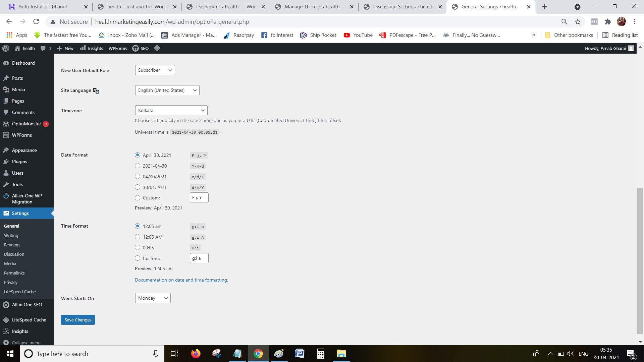Open Discussion settings menu item
644x362 pixels.
pyautogui.click(x=14, y=254)
